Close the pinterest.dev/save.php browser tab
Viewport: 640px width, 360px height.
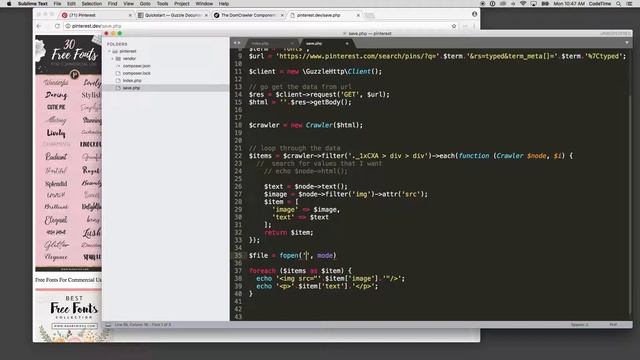pos(358,15)
